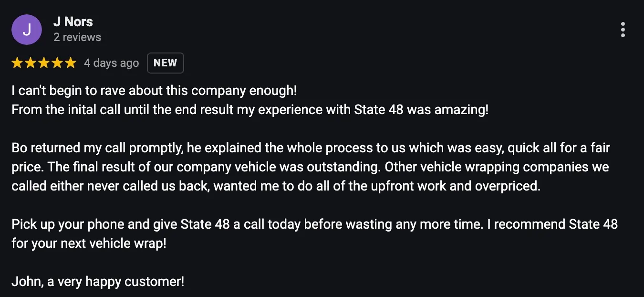Click the NEW badge beside the date
The image size is (644, 297).
click(166, 63)
